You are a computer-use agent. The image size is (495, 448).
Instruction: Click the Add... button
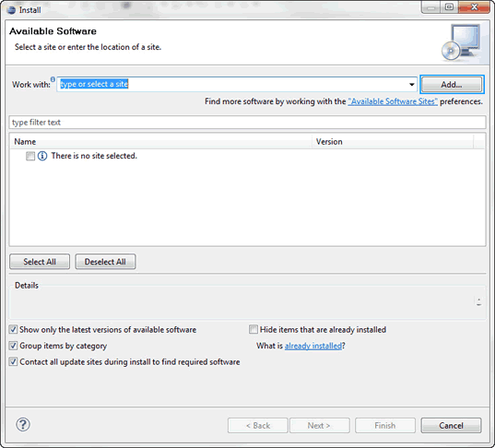452,84
